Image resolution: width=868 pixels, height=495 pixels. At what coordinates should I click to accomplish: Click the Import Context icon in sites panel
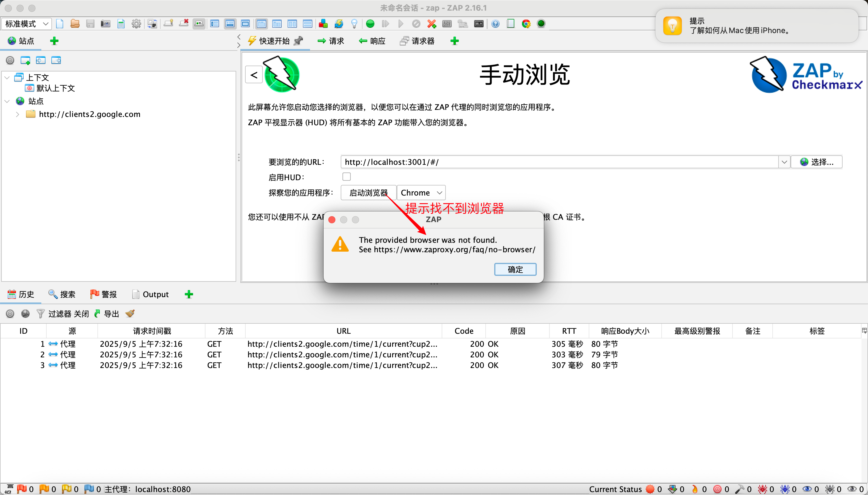pos(41,61)
